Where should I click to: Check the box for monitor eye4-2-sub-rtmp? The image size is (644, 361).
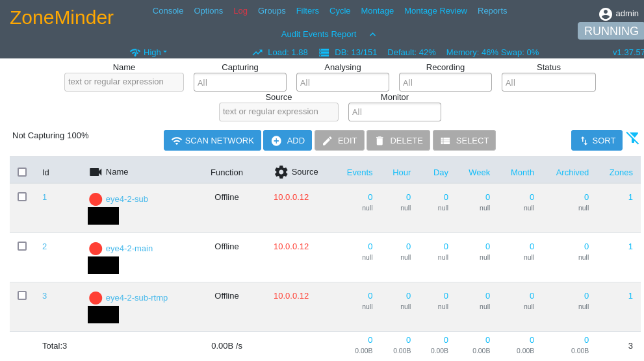tap(22, 295)
